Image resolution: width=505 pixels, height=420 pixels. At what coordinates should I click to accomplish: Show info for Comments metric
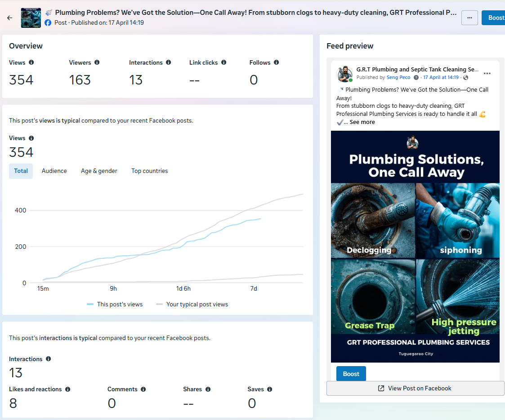point(143,389)
